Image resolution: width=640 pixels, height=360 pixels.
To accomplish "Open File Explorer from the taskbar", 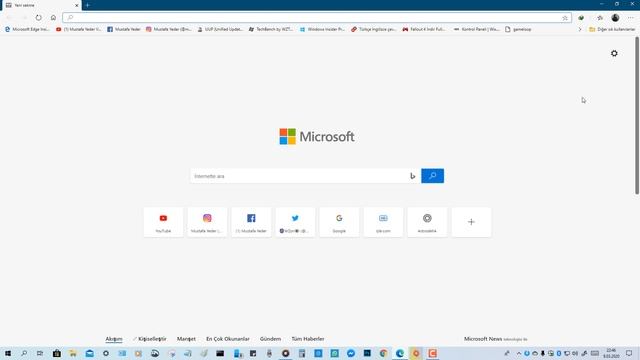I will coord(73,353).
